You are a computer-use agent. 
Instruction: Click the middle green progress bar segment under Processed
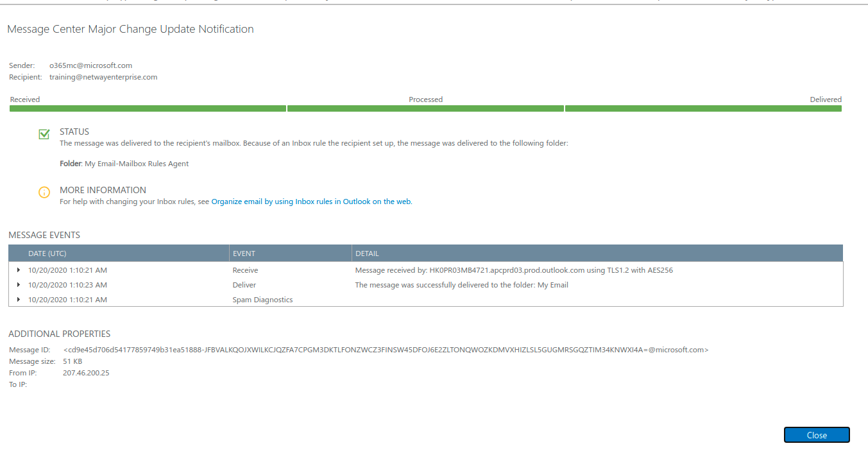click(x=425, y=108)
